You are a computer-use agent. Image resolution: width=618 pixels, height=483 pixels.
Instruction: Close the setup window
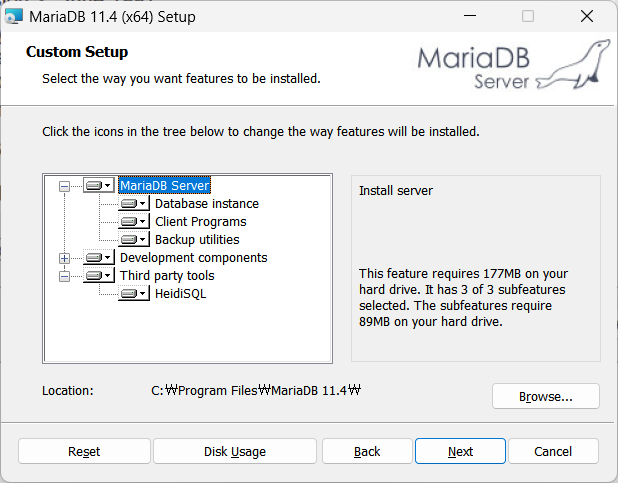tap(587, 16)
